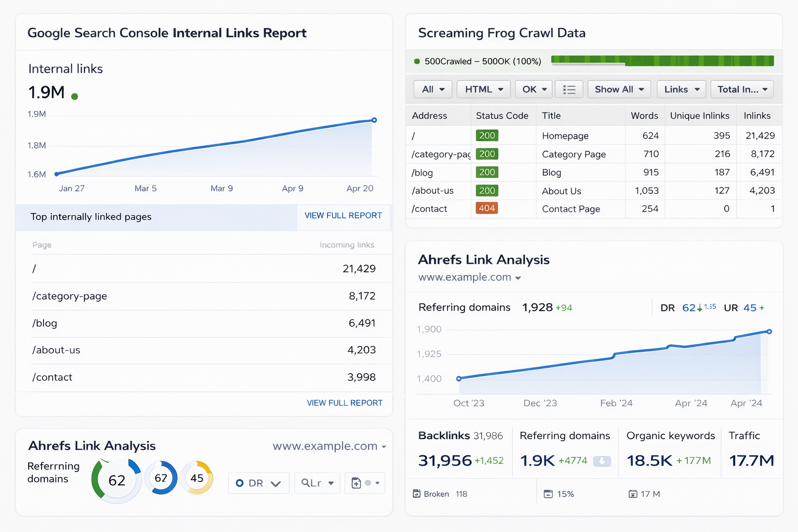Select the Links filter menu

[x=681, y=89]
